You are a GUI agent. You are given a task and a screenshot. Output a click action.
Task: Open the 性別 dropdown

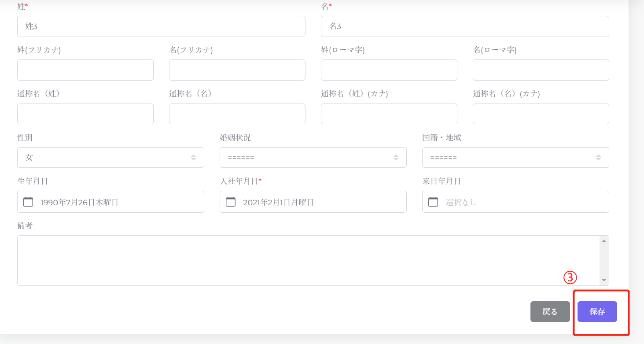(110, 158)
